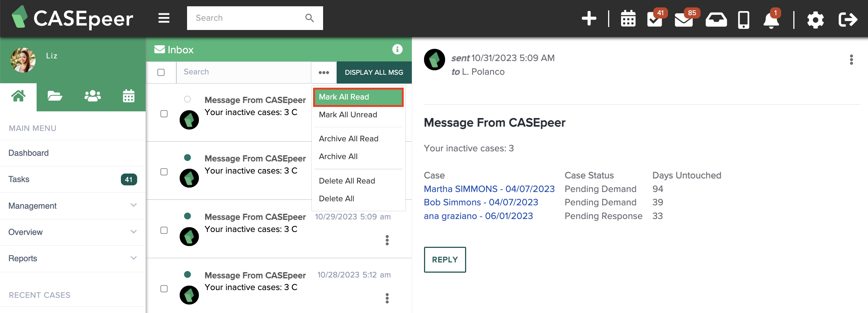Open mail icon with 85 badge
This screenshot has width=868, height=313.
coord(684,19)
